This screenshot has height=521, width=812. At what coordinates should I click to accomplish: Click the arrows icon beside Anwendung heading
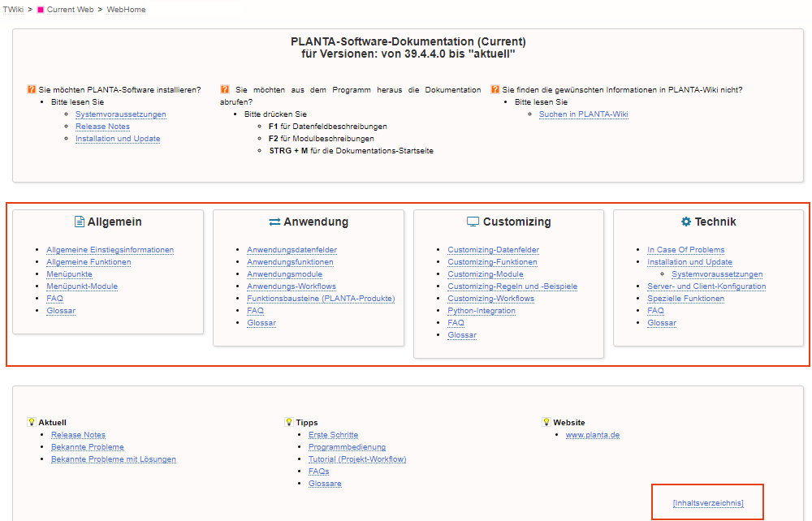pos(274,222)
